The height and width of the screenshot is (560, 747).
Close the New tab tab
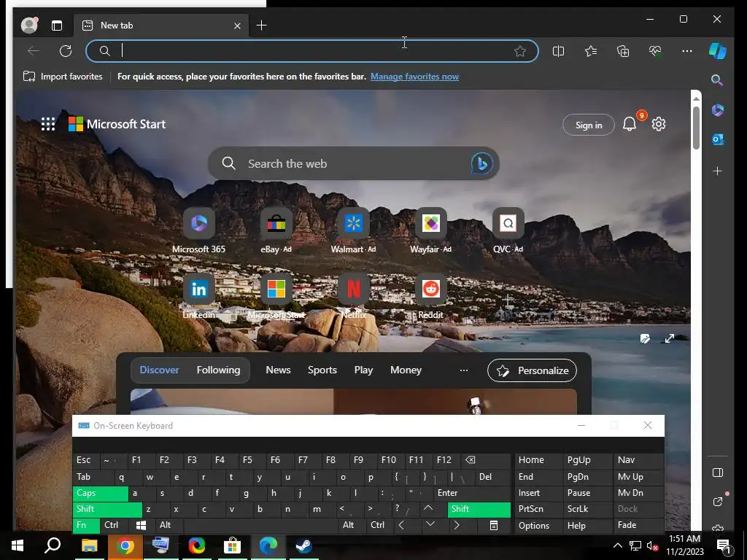[x=237, y=26]
